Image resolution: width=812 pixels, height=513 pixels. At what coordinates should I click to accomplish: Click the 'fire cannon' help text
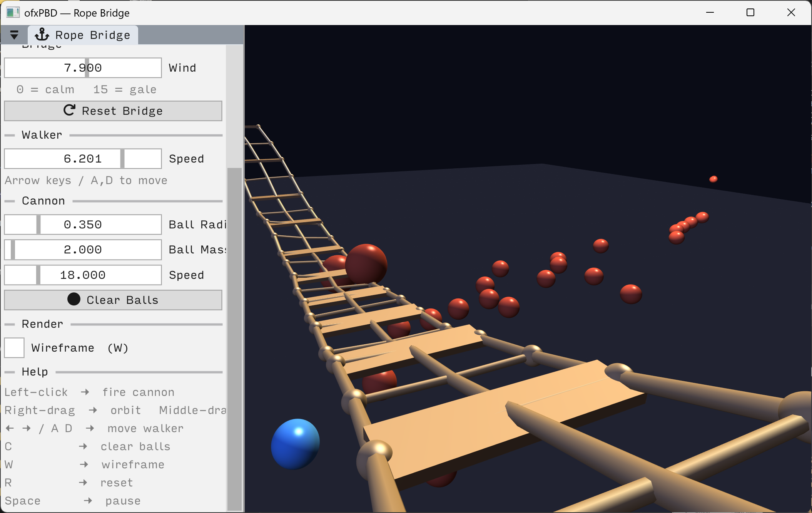click(x=139, y=392)
